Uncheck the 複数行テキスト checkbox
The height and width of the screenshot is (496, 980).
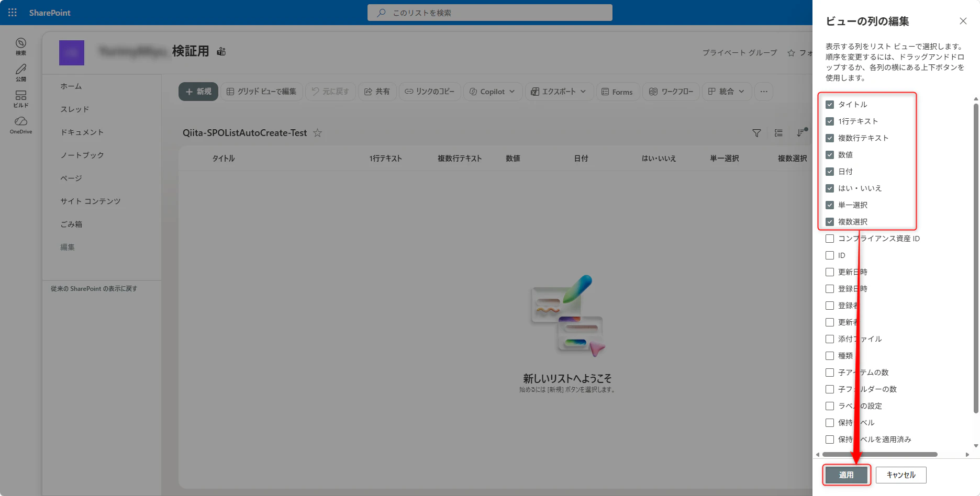(830, 138)
